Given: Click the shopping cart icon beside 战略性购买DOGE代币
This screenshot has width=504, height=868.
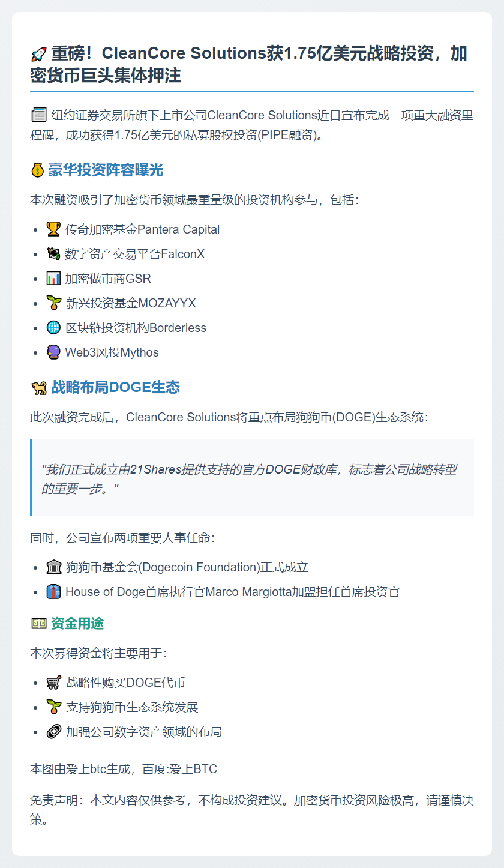Looking at the screenshot, I should (x=53, y=683).
